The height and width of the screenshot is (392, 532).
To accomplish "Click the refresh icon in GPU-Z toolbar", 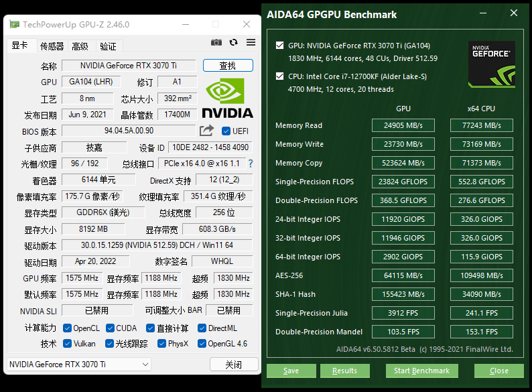I will point(233,42).
